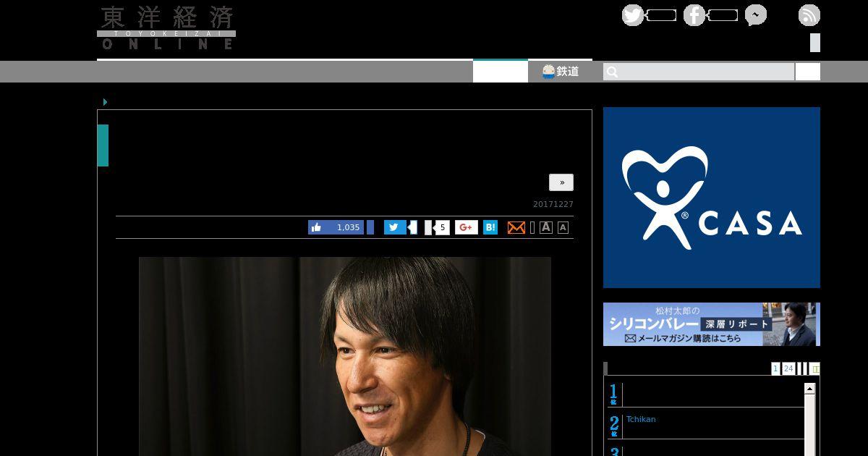This screenshot has width=868, height=456.
Task: Open the Messenger icon in the header
Action: (x=756, y=15)
